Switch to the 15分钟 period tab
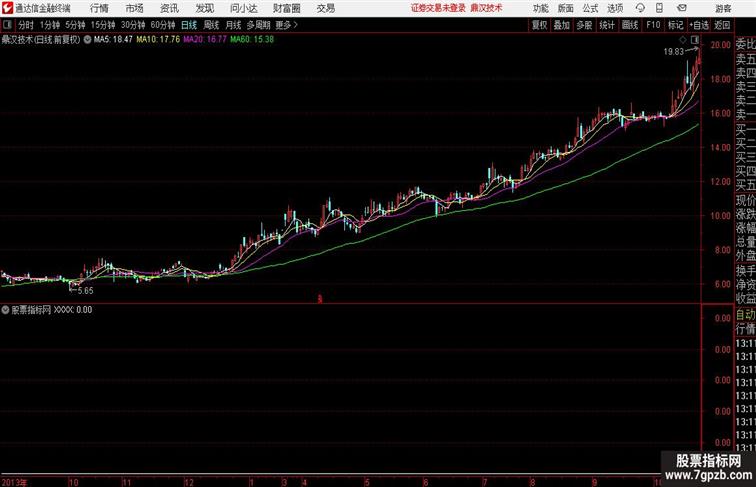The width and height of the screenshot is (756, 487). coord(103,25)
